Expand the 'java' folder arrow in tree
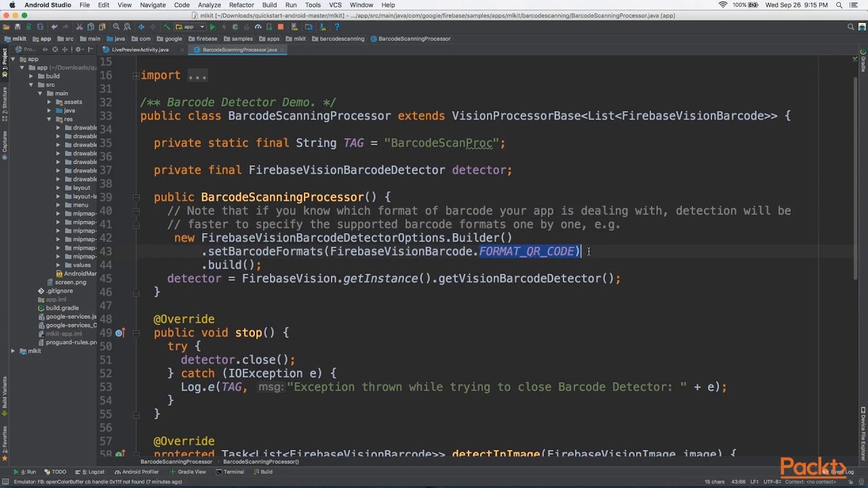The height and width of the screenshot is (488, 868). (x=49, y=110)
